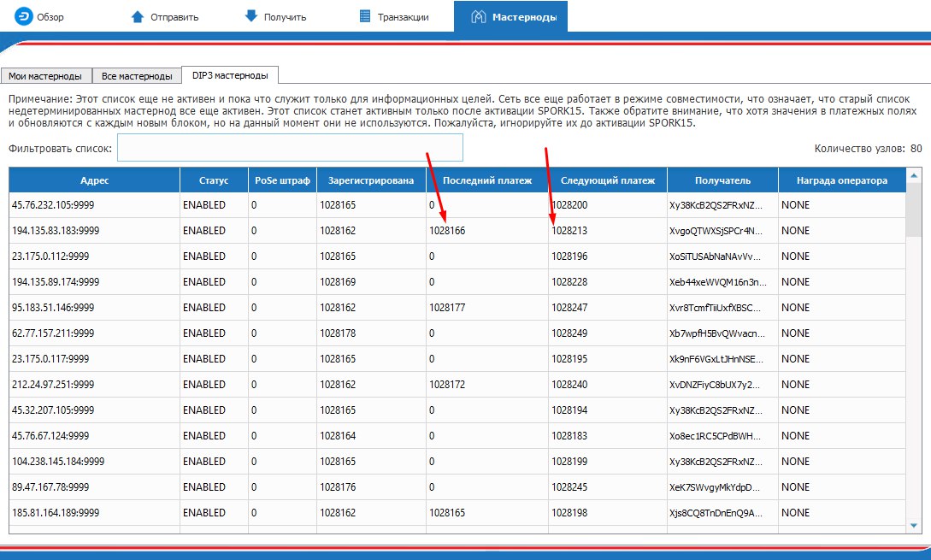Select row with address 23.175.0.112:9999

pos(457,256)
